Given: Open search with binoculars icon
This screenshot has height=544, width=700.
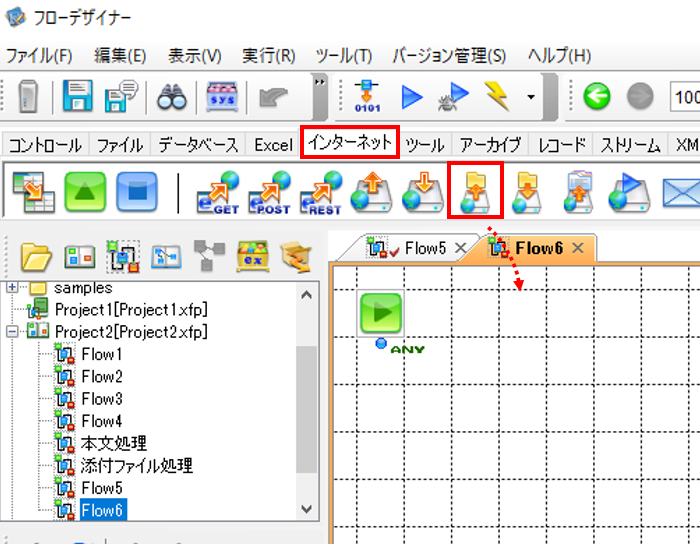Looking at the screenshot, I should coord(171,97).
